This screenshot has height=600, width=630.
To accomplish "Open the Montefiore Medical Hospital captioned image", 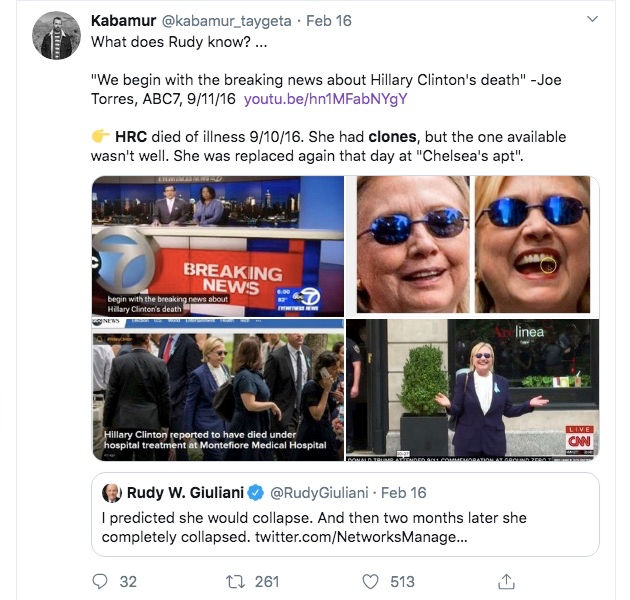I will click(x=218, y=390).
